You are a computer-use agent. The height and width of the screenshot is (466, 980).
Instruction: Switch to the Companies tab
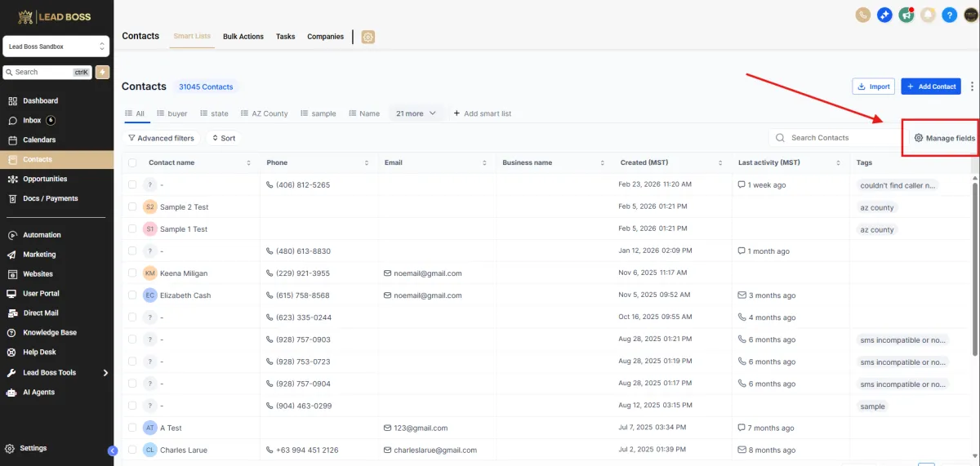click(325, 37)
